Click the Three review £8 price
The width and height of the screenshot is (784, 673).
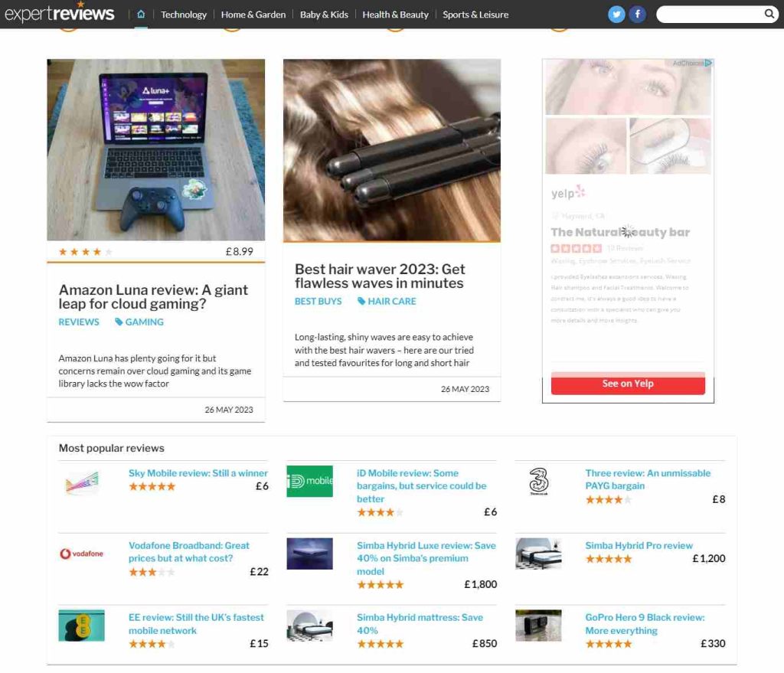718,499
